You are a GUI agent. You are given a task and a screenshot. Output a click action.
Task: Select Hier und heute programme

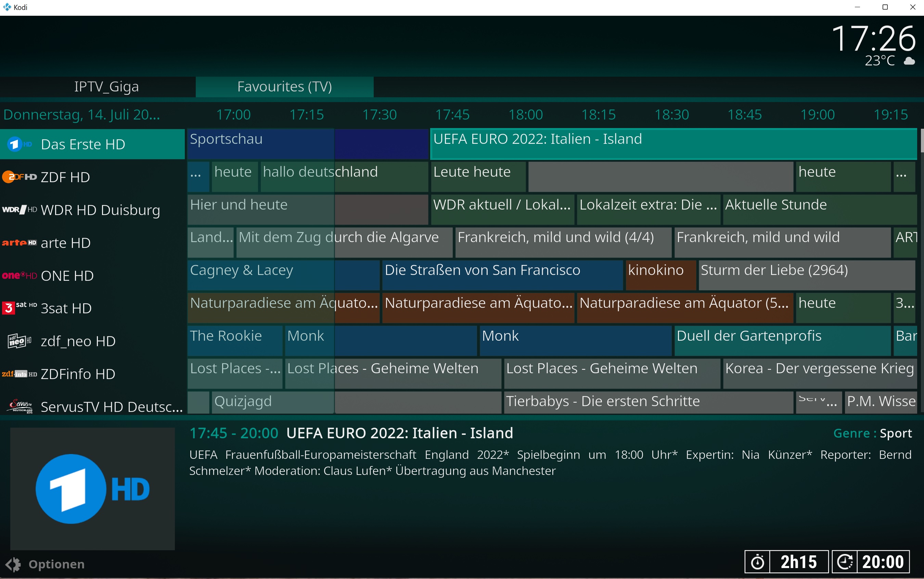308,210
